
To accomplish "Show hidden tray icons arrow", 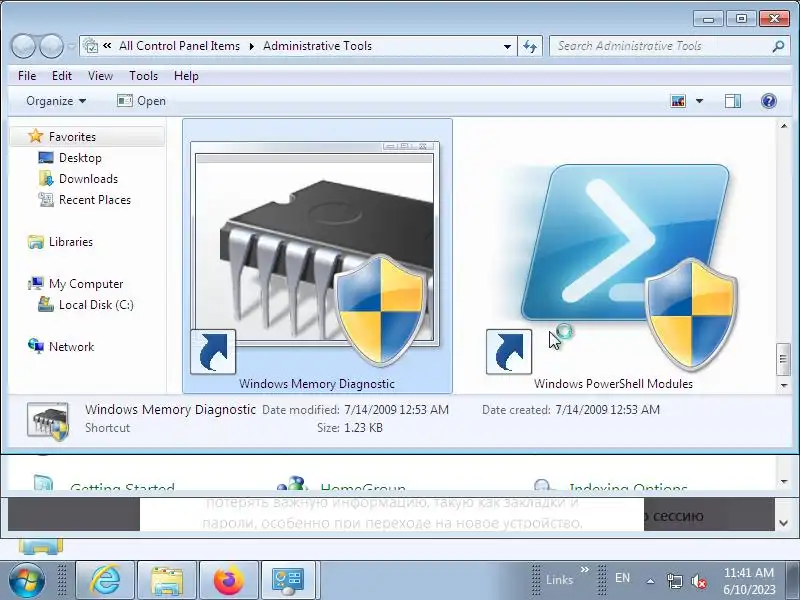I will tap(651, 581).
